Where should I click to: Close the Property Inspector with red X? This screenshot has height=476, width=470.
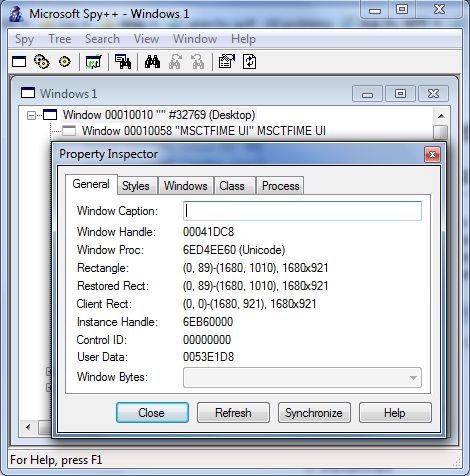(432, 154)
